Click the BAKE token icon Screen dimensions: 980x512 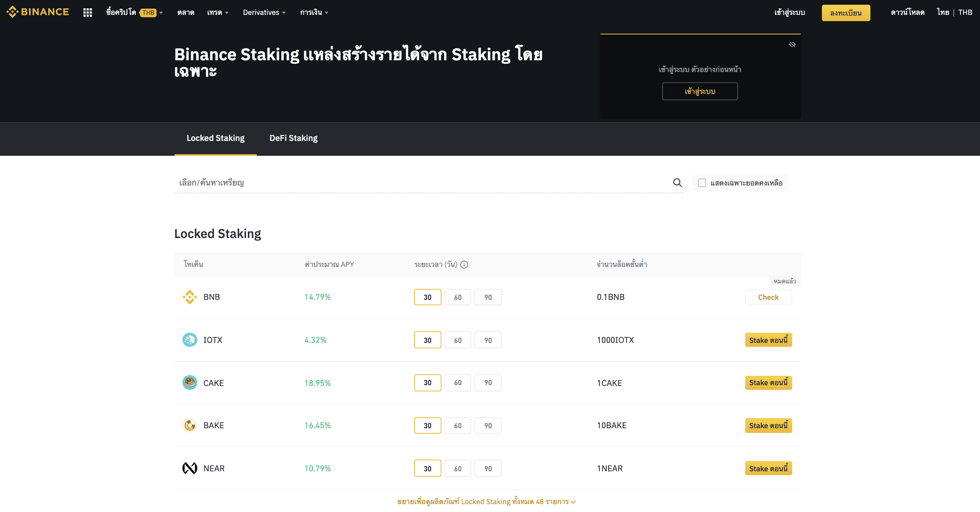[190, 425]
